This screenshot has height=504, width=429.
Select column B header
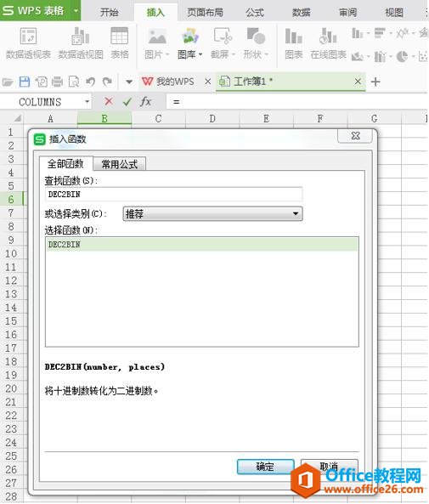pos(104,119)
